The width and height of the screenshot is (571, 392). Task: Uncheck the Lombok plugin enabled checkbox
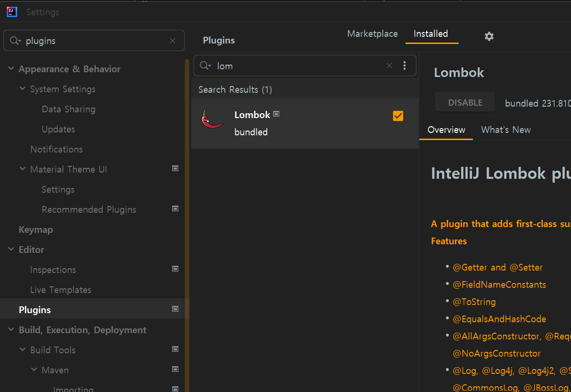point(398,116)
